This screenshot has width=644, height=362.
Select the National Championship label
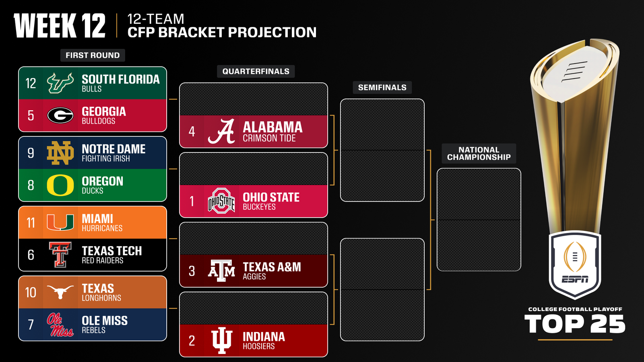[x=479, y=153]
